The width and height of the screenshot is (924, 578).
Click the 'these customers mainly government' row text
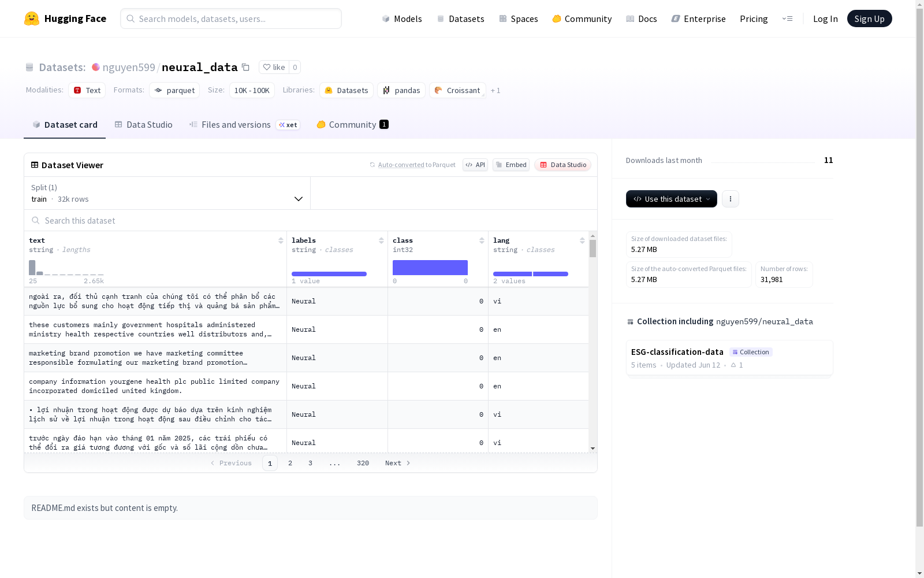coord(150,329)
